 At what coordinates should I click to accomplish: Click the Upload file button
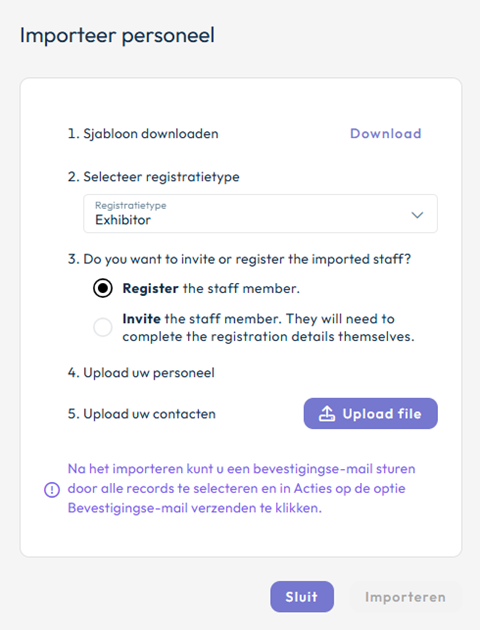click(x=370, y=413)
